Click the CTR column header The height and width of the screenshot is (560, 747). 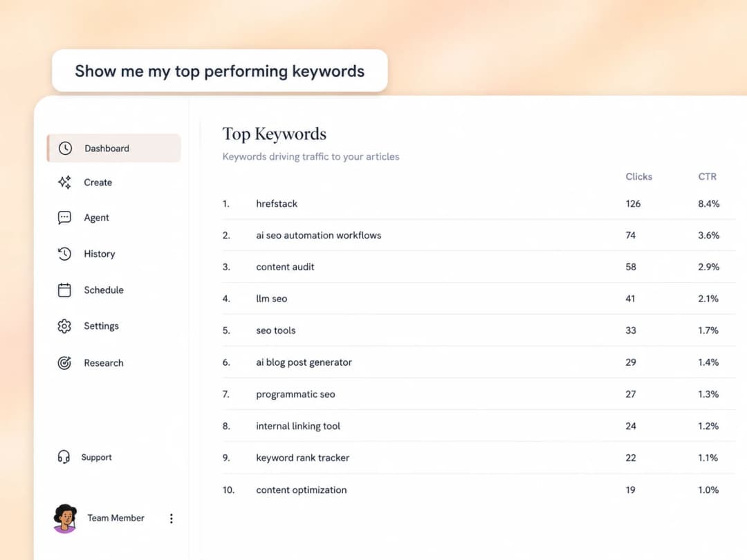click(x=708, y=177)
